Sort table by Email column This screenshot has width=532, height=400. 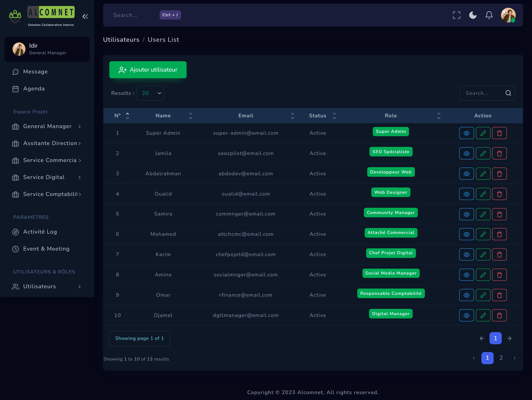[292, 116]
